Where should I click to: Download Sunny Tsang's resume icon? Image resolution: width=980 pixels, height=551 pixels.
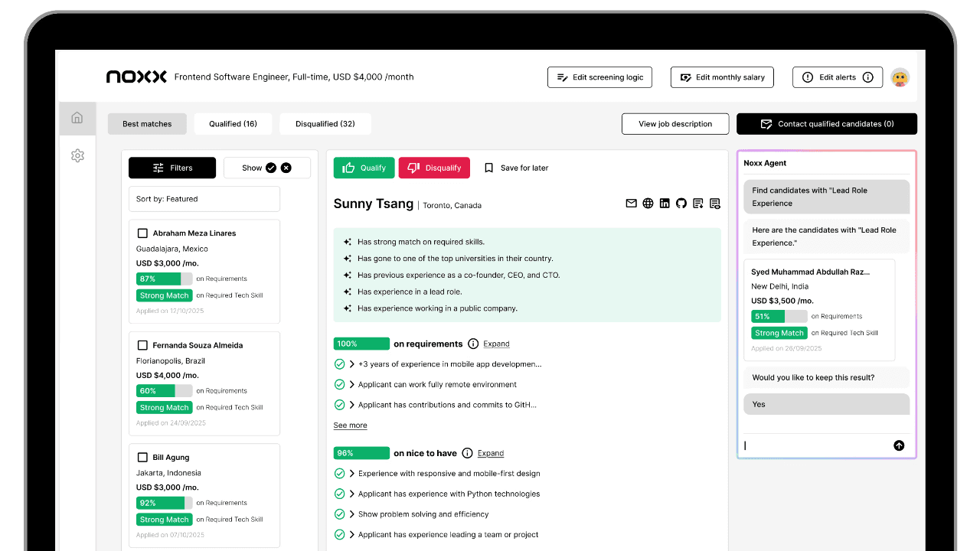(698, 204)
